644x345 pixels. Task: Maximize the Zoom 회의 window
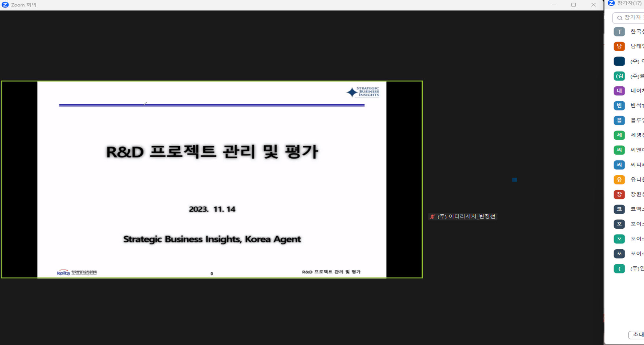573,5
